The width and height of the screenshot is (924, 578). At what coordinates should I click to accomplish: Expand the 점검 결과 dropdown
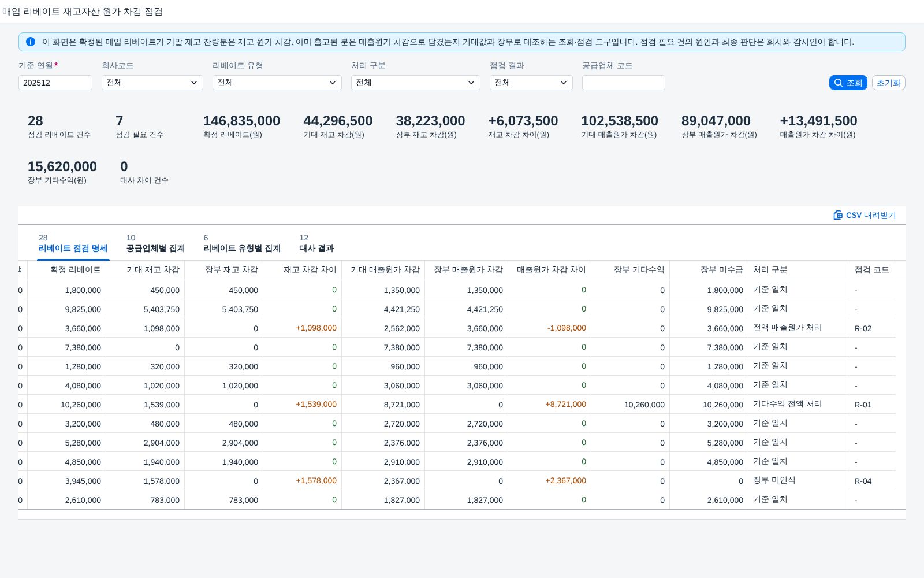click(x=531, y=83)
